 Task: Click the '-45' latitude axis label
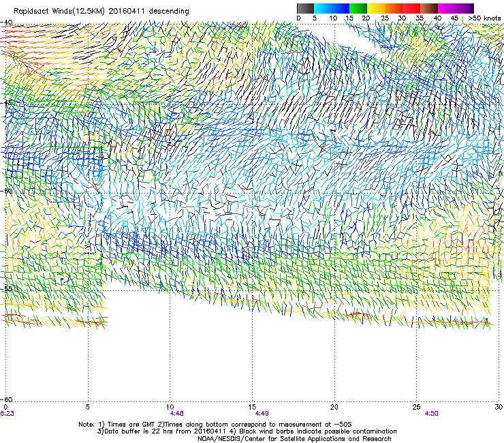pos(6,103)
